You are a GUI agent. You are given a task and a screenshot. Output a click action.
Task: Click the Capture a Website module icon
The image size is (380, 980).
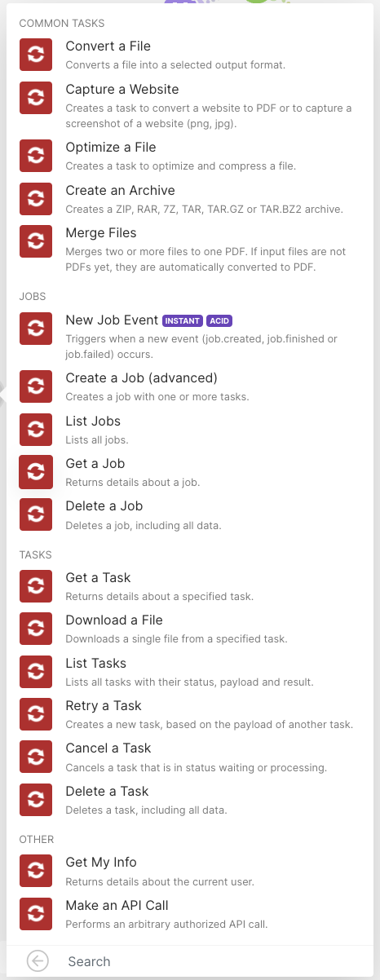(x=35, y=98)
